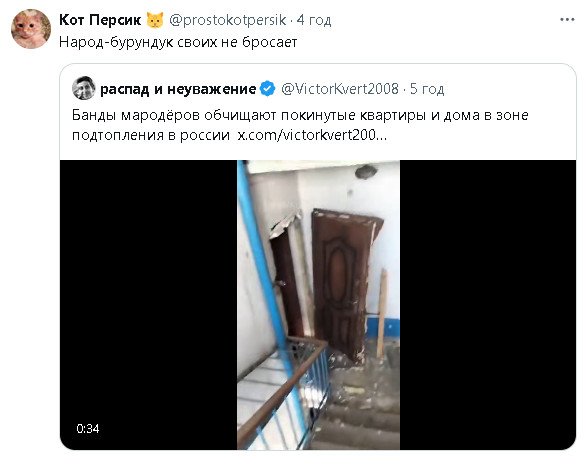Click the cat emoji beside Кот Персик
The image size is (588, 465).
coord(155,20)
